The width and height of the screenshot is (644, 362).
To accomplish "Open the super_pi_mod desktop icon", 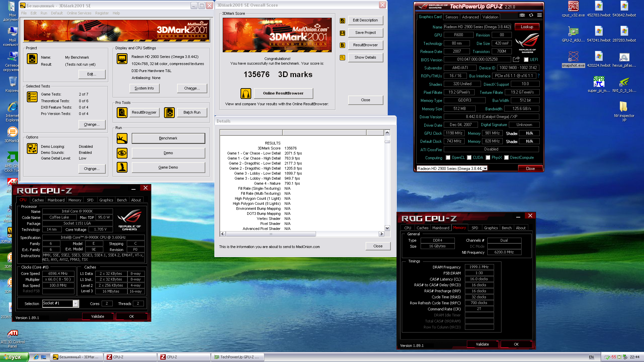I will click(x=599, y=84).
